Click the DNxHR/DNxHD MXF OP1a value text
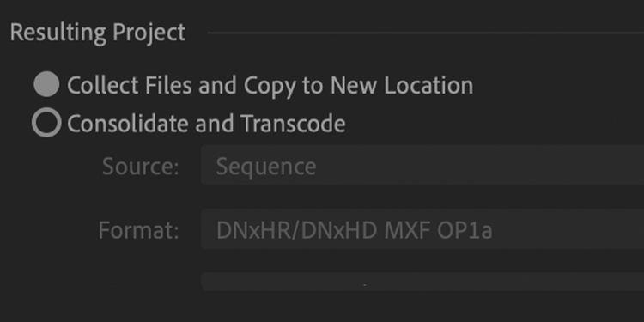This screenshot has width=644, height=322. pyautogui.click(x=354, y=231)
